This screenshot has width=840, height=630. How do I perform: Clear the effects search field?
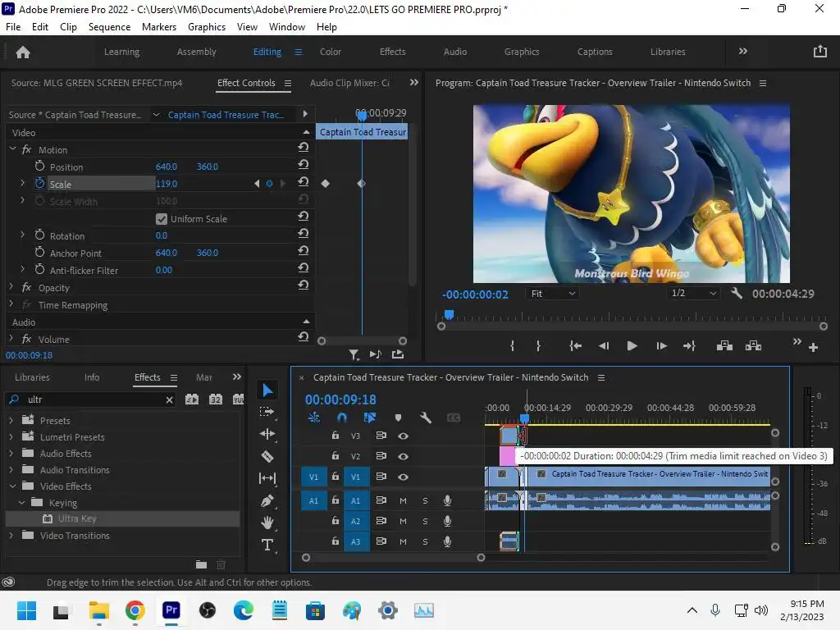pyautogui.click(x=169, y=399)
